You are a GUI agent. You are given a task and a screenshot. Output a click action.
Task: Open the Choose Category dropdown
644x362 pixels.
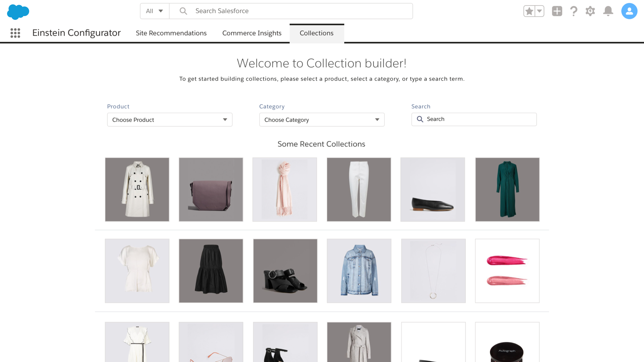pos(322,120)
